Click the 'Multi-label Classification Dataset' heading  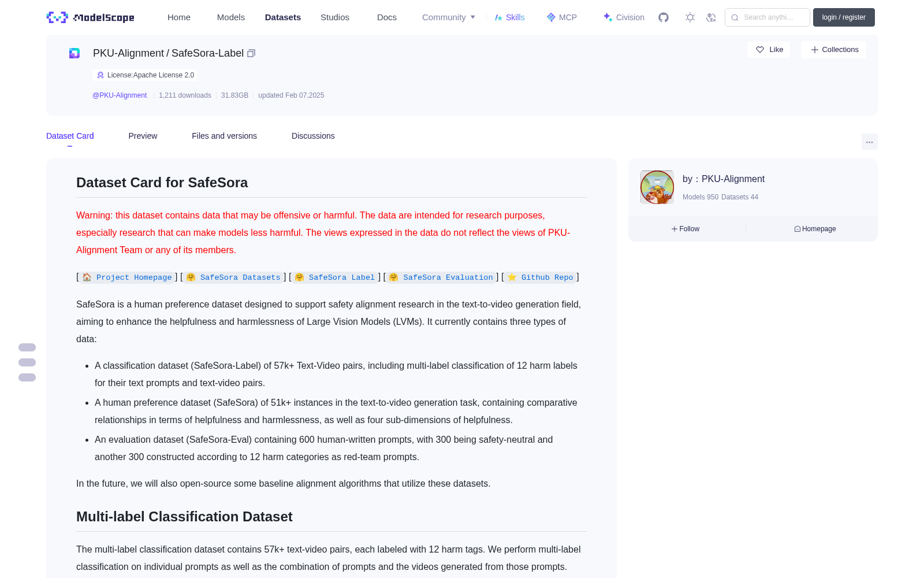(184, 517)
